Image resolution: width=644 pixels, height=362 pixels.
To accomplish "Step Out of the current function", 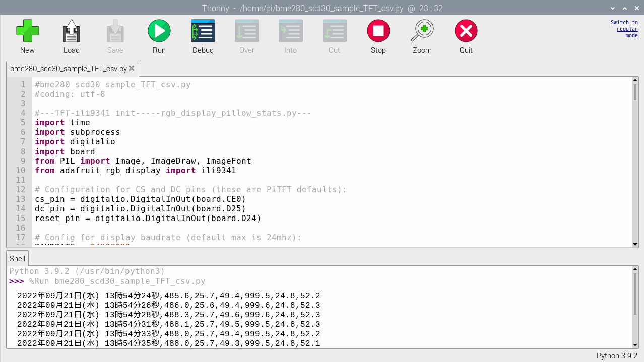I will [x=334, y=31].
